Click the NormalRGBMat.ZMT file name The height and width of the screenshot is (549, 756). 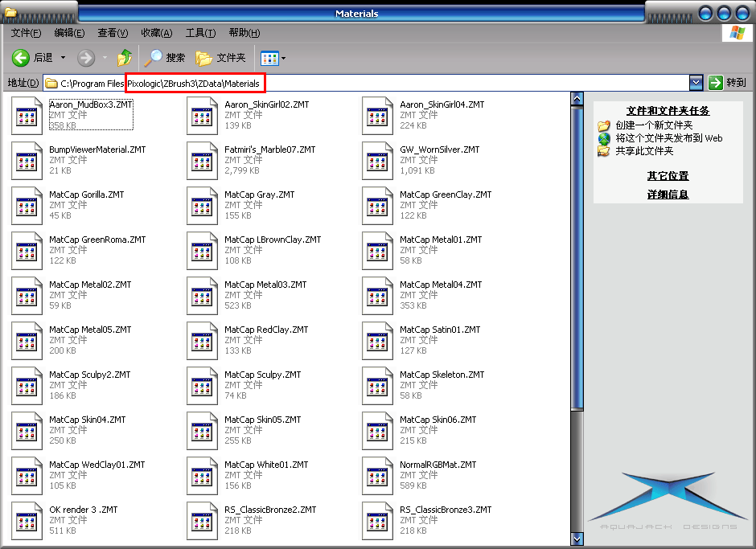[x=438, y=465]
